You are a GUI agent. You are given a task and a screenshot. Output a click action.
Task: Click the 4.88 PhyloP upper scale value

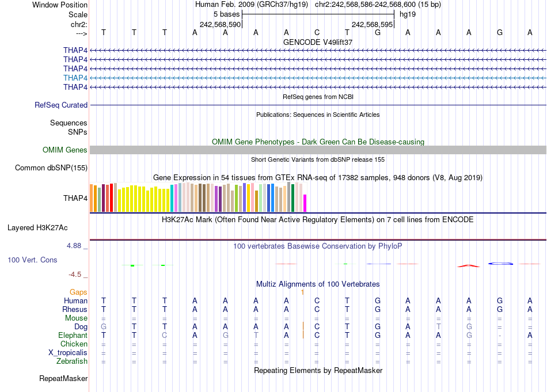tap(74, 246)
